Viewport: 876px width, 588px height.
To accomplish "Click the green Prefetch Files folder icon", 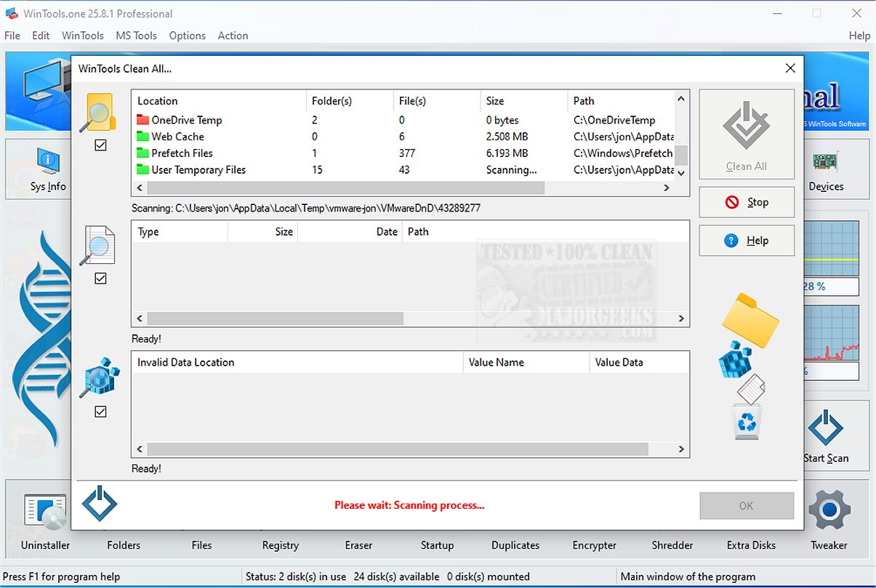I will pos(142,153).
